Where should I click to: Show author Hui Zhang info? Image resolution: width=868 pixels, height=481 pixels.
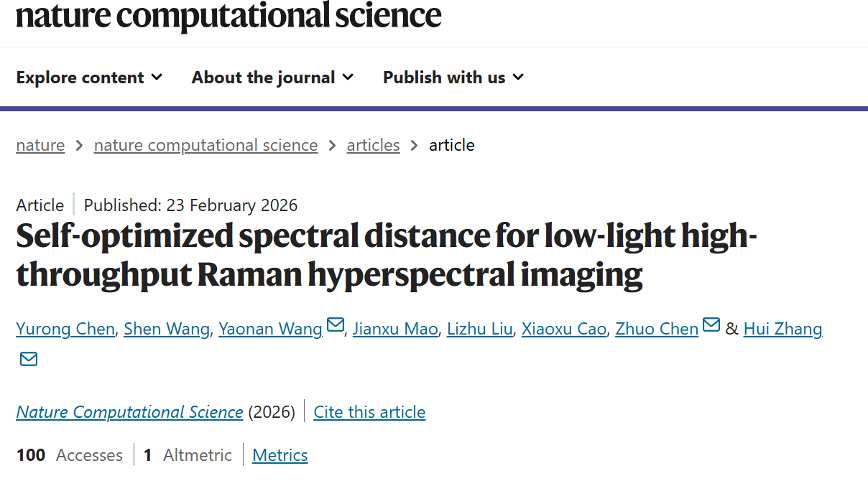tap(782, 329)
